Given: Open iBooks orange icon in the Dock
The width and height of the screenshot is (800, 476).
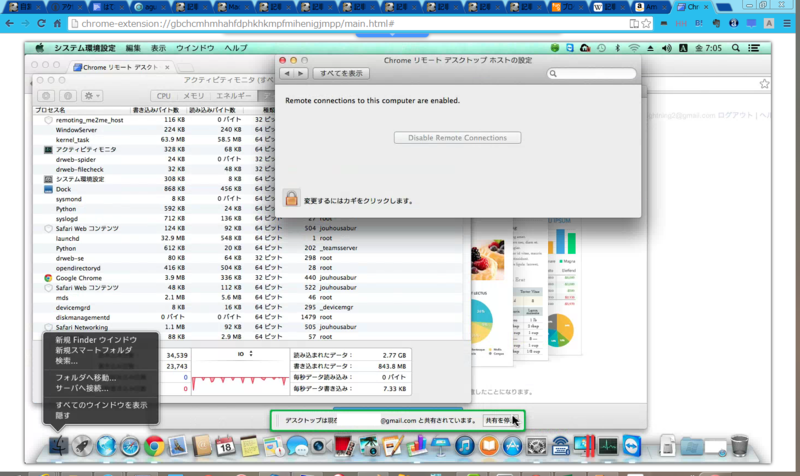Looking at the screenshot, I should pyautogui.click(x=488, y=446).
